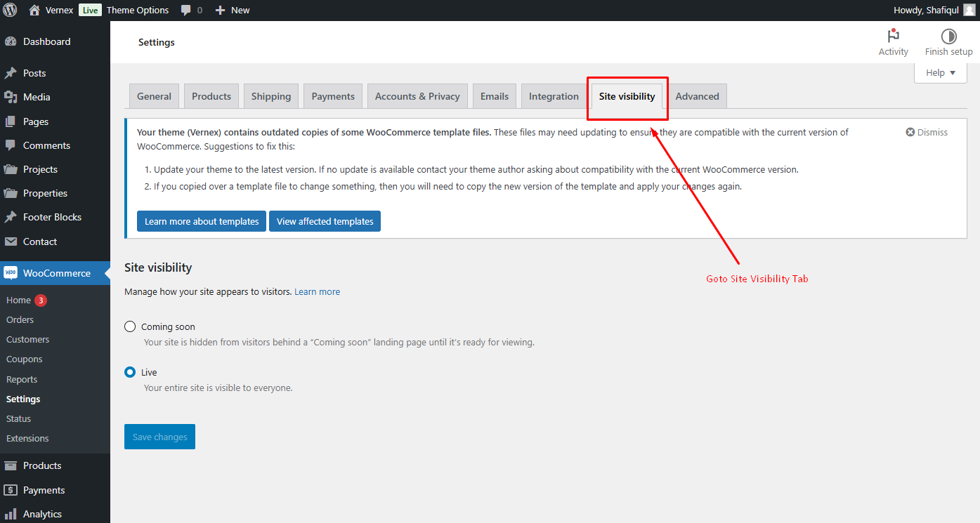Click the plus New content icon
The image size is (980, 523).
coord(220,11)
